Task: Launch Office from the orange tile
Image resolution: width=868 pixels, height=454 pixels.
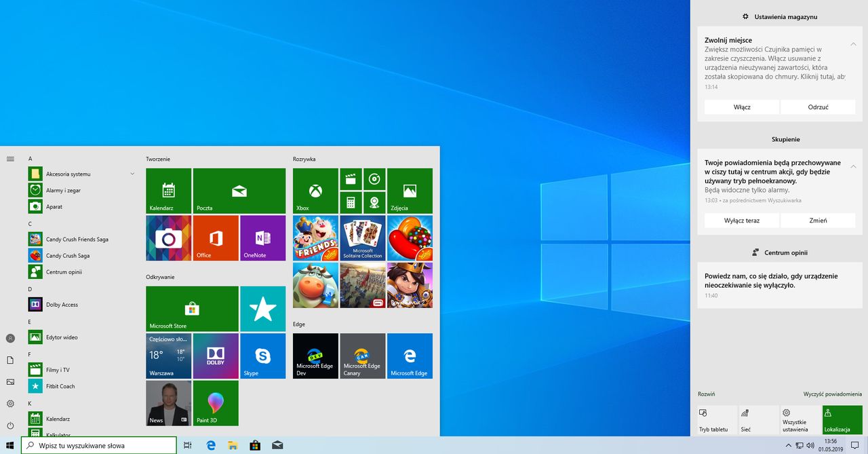Action: coord(216,238)
